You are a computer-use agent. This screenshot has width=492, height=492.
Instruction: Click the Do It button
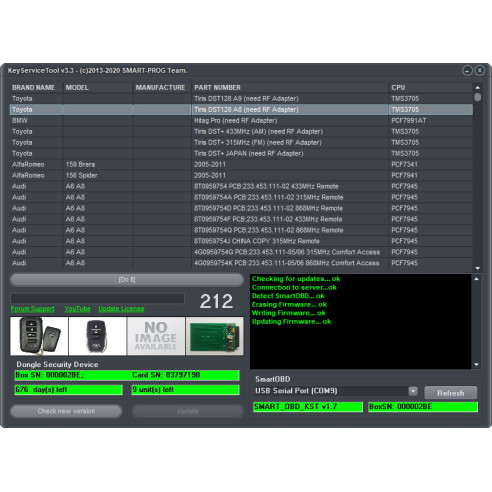pyautogui.click(x=127, y=280)
